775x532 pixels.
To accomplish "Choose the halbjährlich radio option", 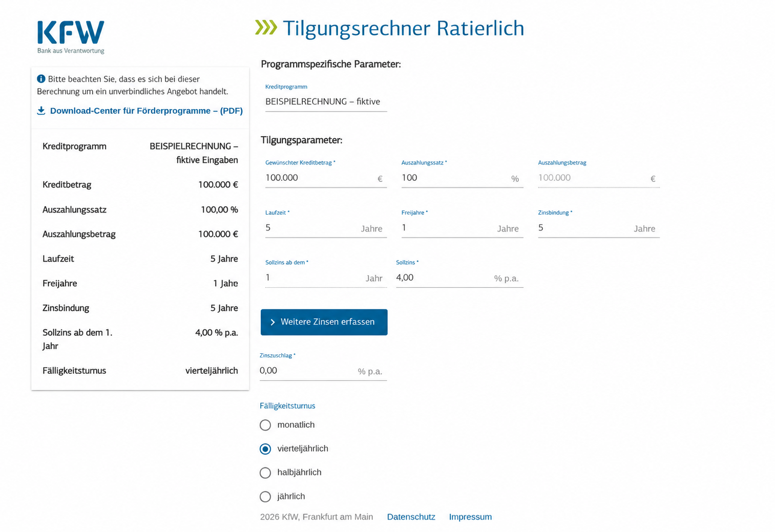I will pyautogui.click(x=265, y=473).
